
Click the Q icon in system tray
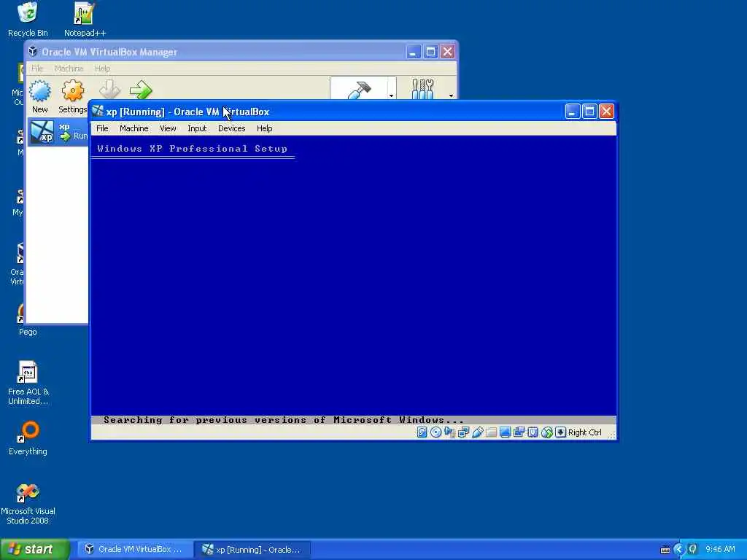point(693,550)
